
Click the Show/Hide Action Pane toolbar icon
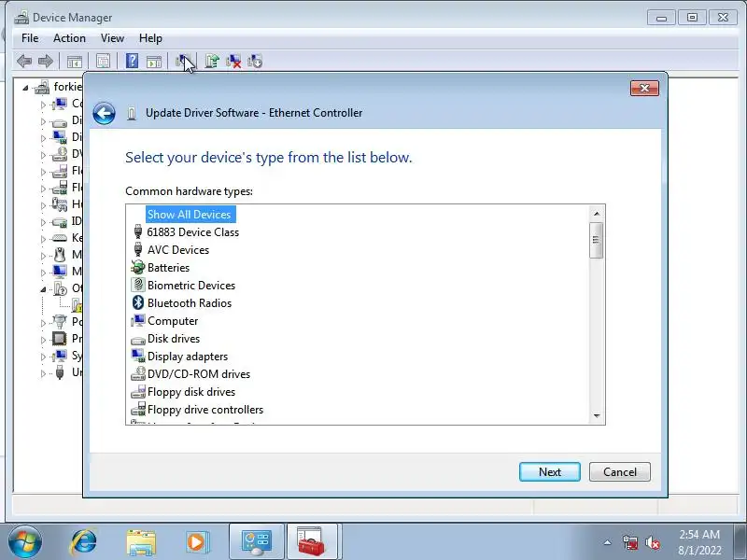coord(153,62)
